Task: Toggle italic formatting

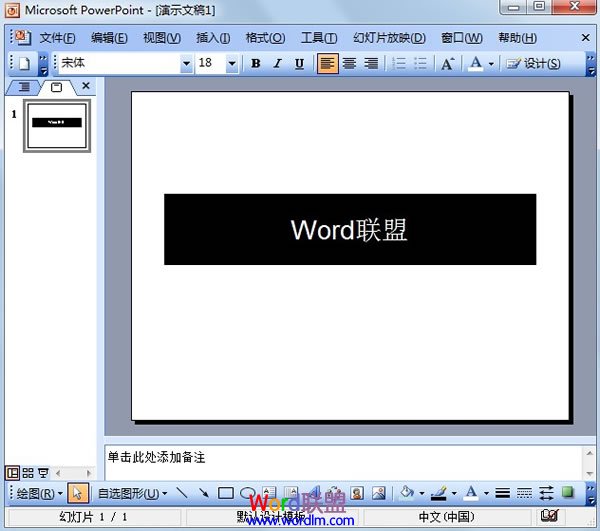Action: (x=278, y=64)
